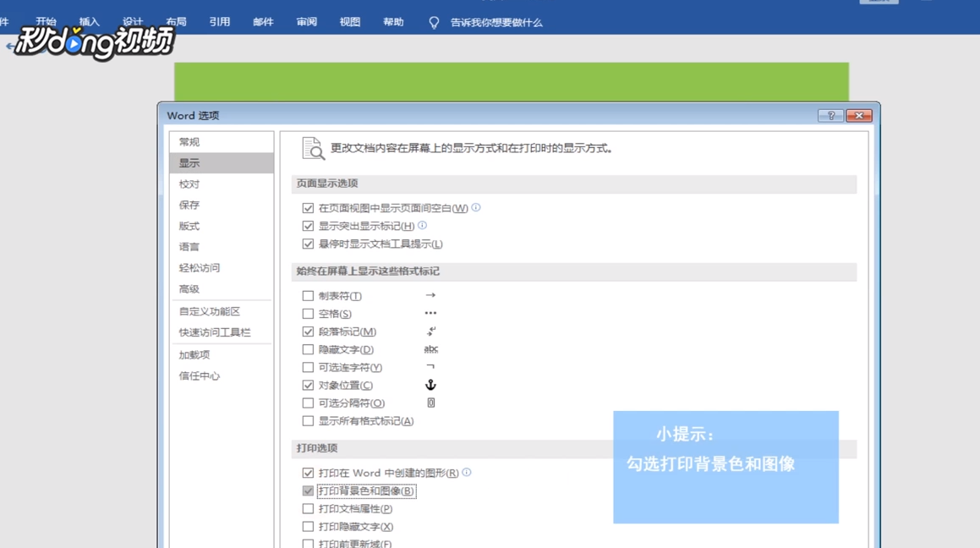Image resolution: width=980 pixels, height=548 pixels.
Task: Select 常规 General category
Action: coord(222,142)
